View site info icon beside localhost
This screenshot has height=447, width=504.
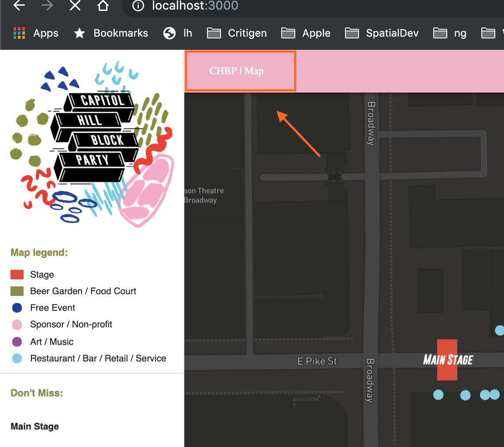[138, 6]
